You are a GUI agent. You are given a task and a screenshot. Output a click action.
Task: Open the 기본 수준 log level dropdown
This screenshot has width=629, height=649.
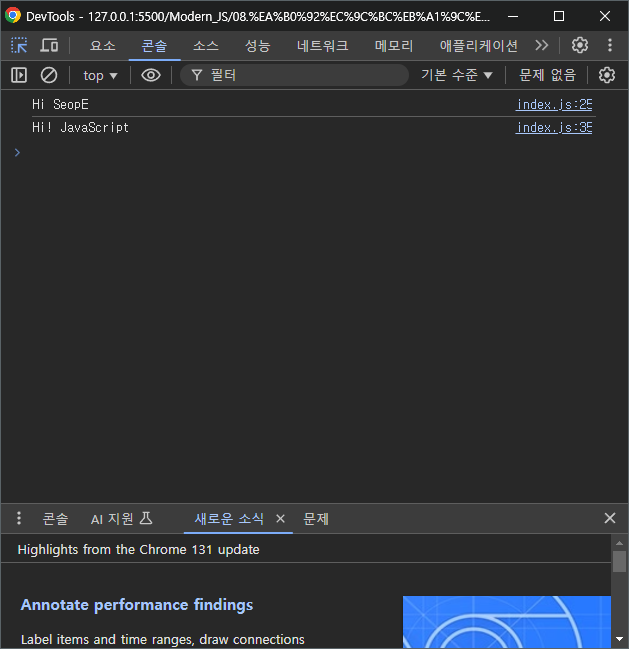456,75
